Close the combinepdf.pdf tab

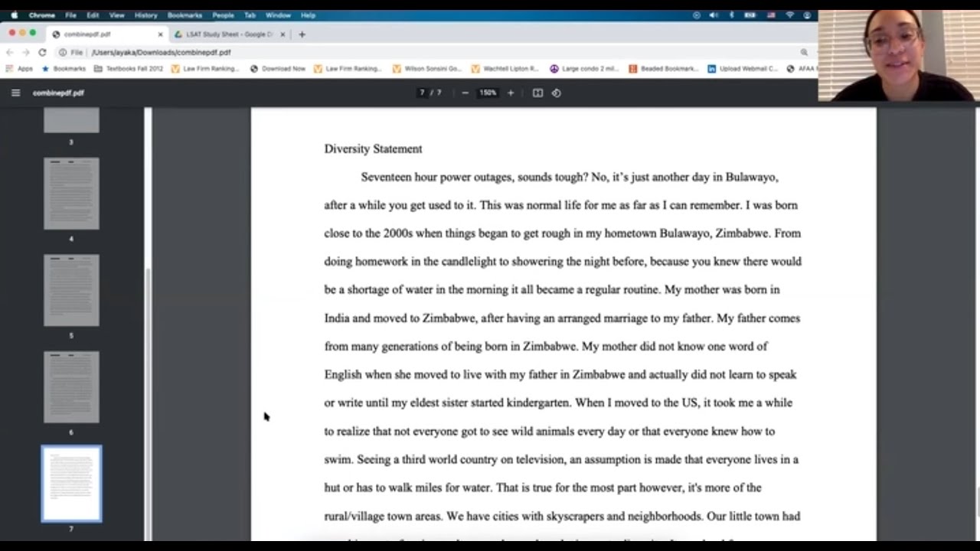tap(161, 34)
